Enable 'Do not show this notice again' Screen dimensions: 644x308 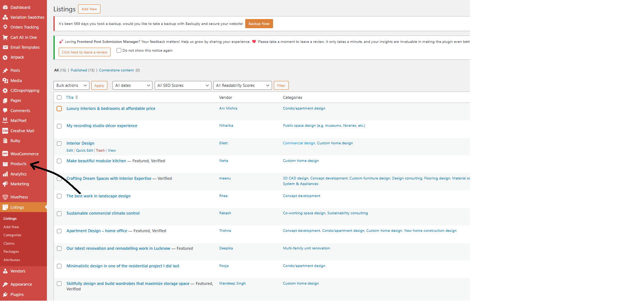click(119, 51)
